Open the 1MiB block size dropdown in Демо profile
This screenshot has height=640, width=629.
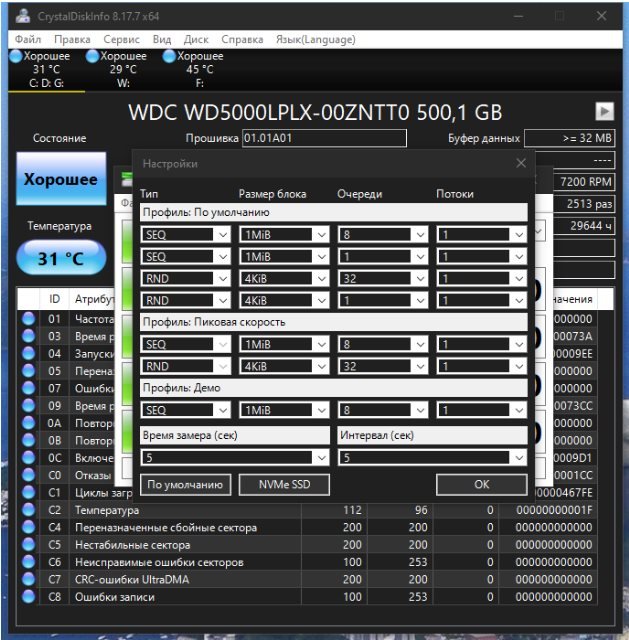pyautogui.click(x=284, y=410)
